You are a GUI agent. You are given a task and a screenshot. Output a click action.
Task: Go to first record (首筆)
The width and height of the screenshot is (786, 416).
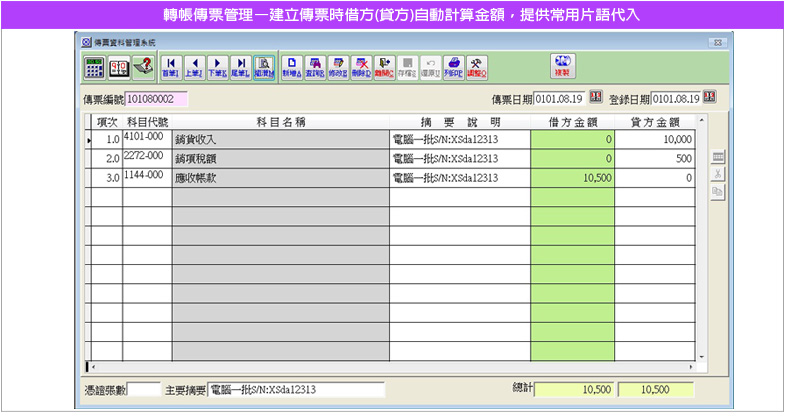170,68
